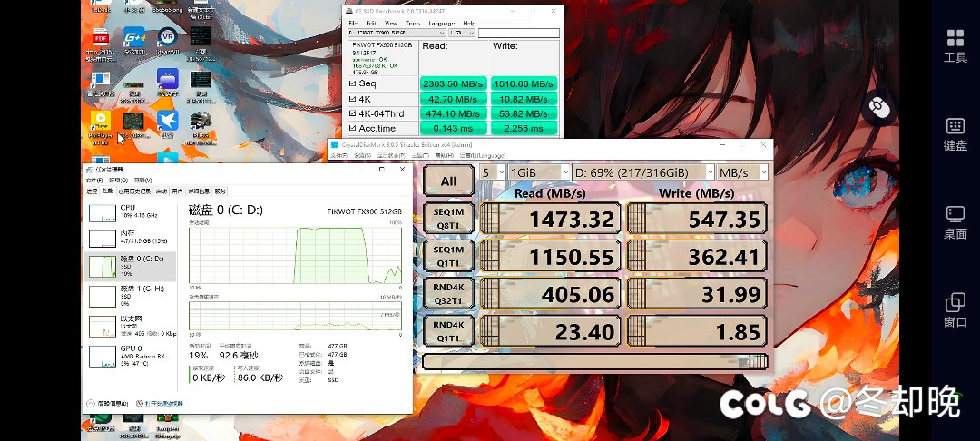This screenshot has width=980, height=441.
Task: Open 文件(F) menu in Task Manager
Action: tap(94, 181)
